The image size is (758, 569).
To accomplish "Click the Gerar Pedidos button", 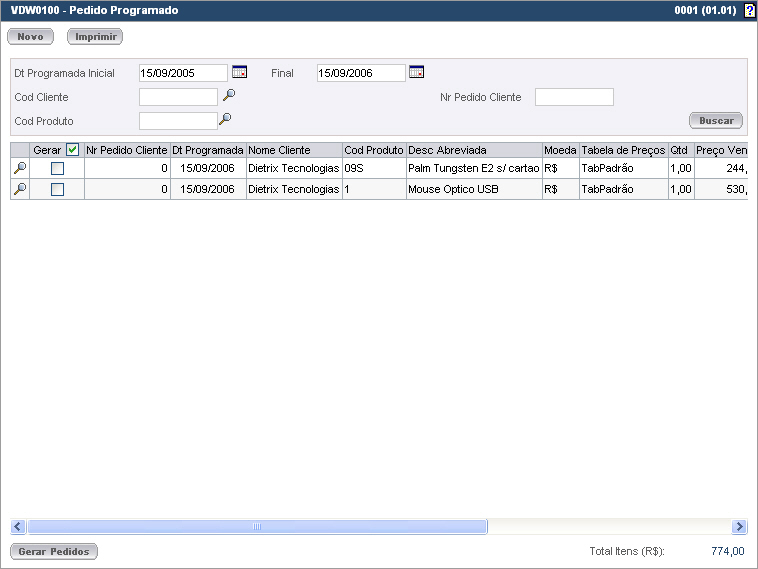I will [54, 551].
